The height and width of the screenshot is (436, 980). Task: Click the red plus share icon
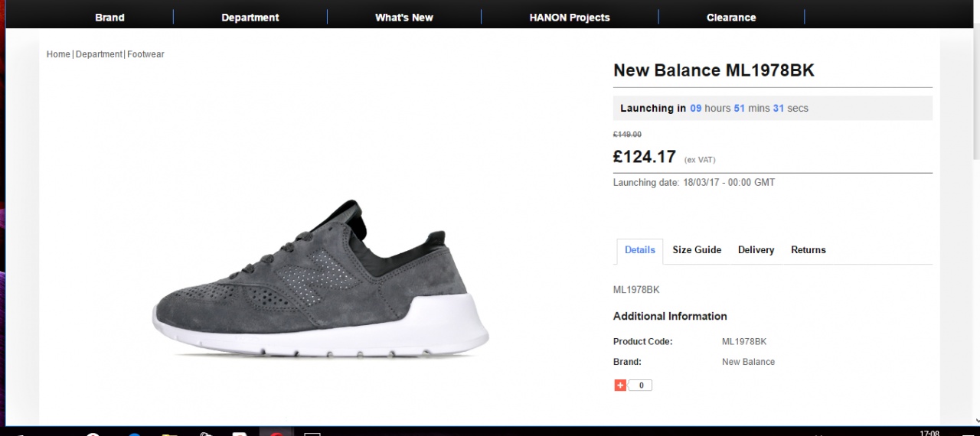620,386
